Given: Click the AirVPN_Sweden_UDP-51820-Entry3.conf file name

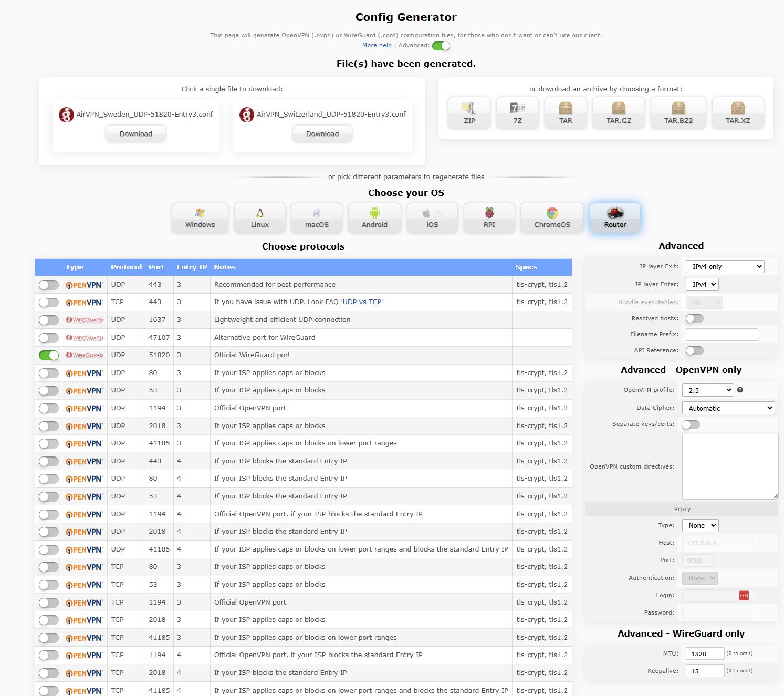Looking at the screenshot, I should click(x=145, y=114).
